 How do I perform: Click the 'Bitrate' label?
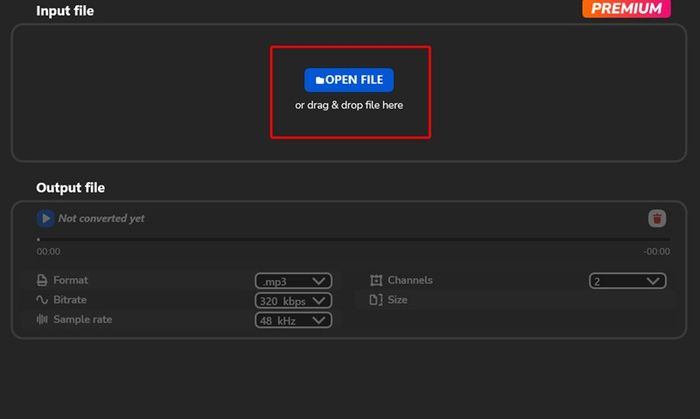(x=70, y=300)
